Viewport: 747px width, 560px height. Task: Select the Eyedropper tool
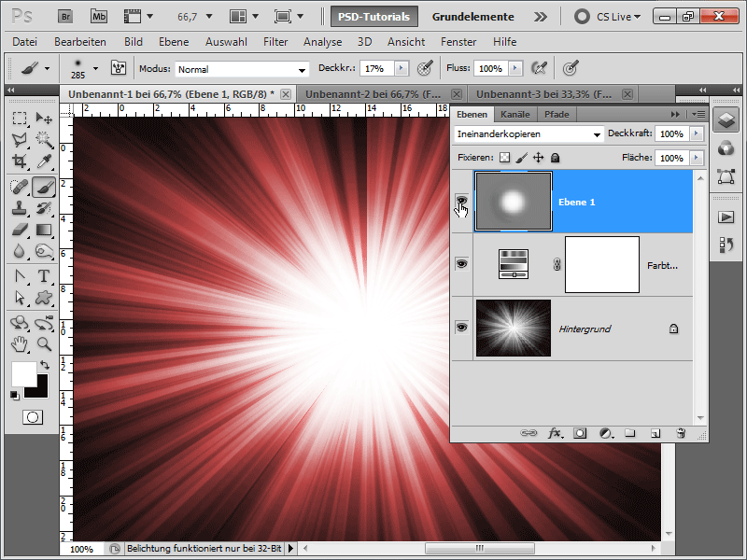pos(44,161)
